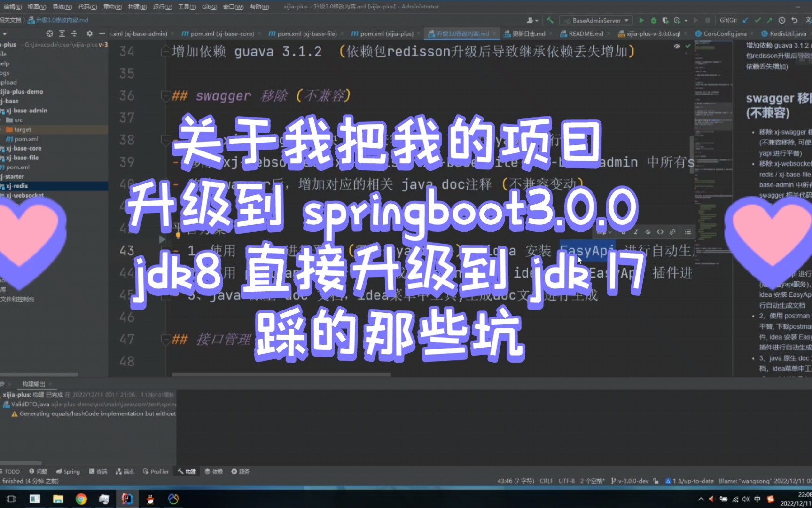Screen dimensions: 812x508
Task: Open Git history with the clock icon
Action: (781, 20)
